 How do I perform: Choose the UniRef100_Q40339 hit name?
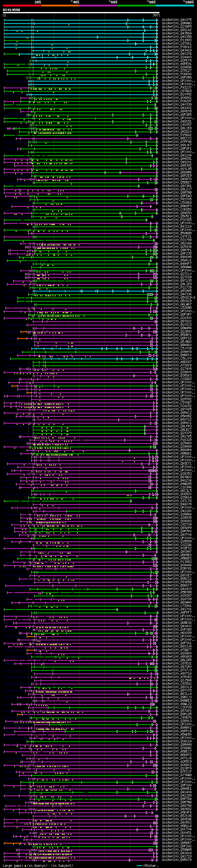[177, 104]
